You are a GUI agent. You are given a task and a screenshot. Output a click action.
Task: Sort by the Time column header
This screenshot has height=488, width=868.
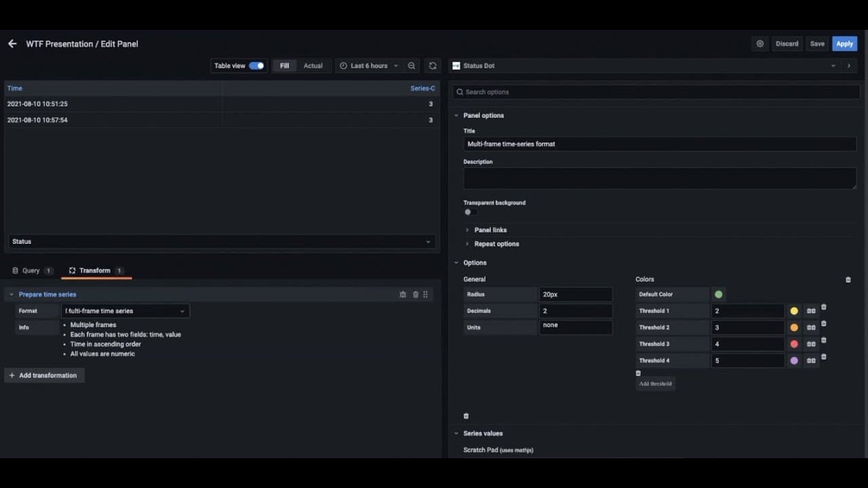click(15, 88)
